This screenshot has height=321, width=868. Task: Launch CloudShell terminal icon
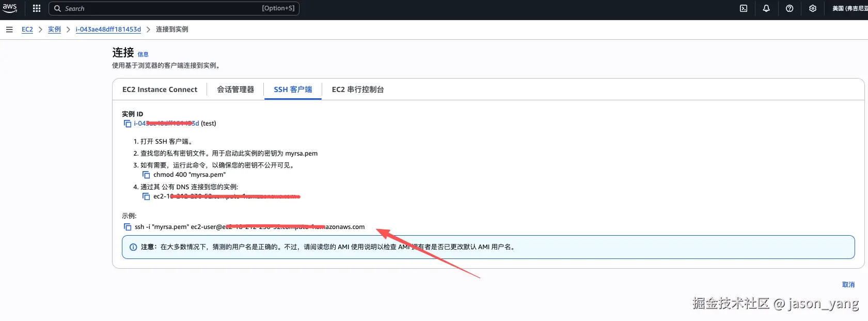coord(744,8)
